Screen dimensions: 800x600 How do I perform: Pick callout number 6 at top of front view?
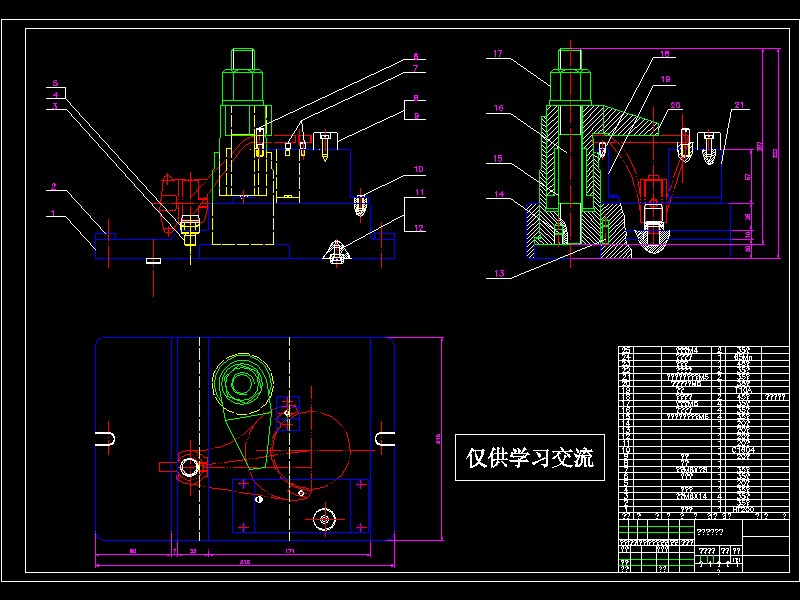[x=416, y=56]
